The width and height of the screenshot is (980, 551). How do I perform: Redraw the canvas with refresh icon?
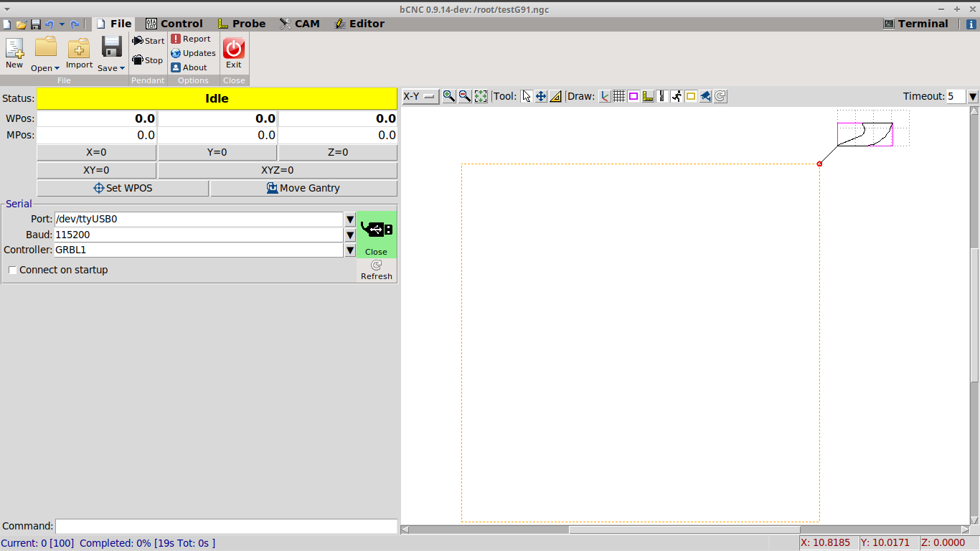click(x=720, y=96)
